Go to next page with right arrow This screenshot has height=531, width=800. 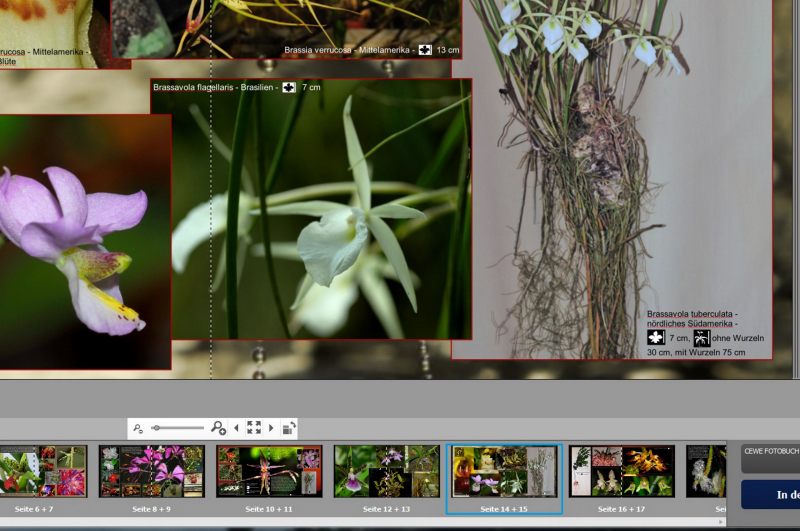pos(271,428)
